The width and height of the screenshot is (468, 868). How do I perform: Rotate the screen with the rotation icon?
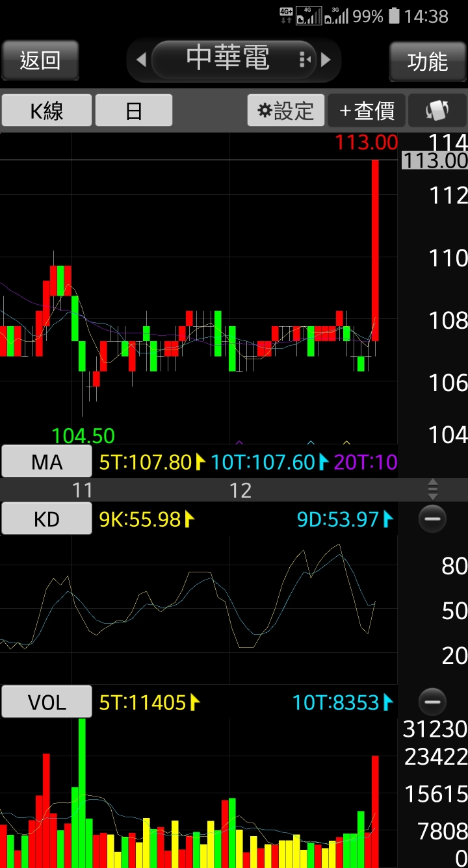click(437, 110)
